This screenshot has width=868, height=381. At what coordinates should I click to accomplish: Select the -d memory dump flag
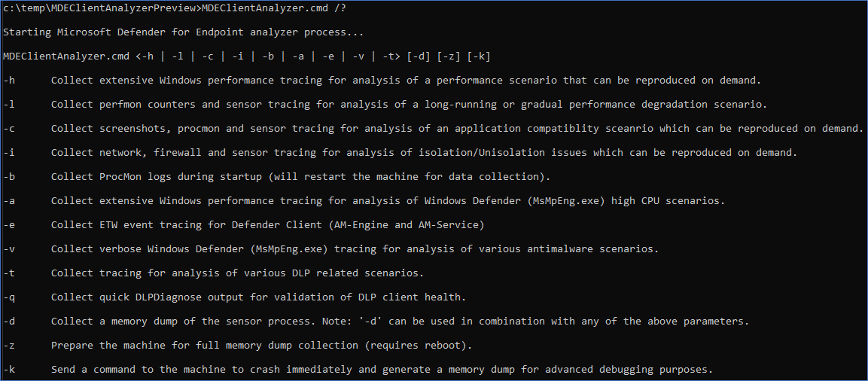(9, 322)
